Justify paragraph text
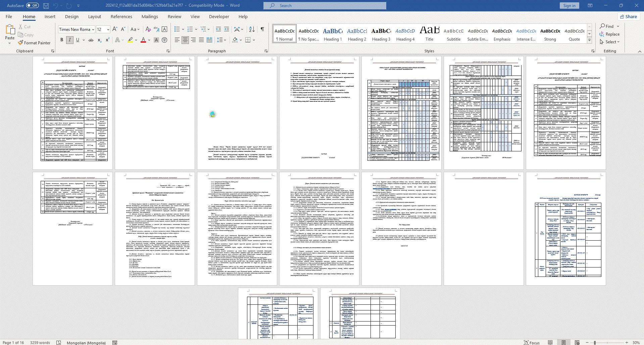The width and height of the screenshot is (644, 345). tap(201, 40)
